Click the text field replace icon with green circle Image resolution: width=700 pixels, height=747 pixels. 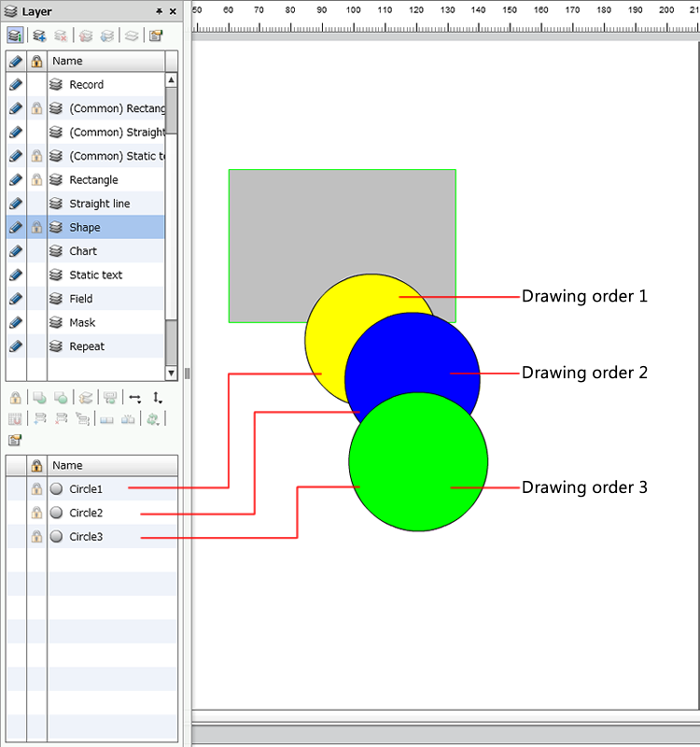(x=110, y=398)
